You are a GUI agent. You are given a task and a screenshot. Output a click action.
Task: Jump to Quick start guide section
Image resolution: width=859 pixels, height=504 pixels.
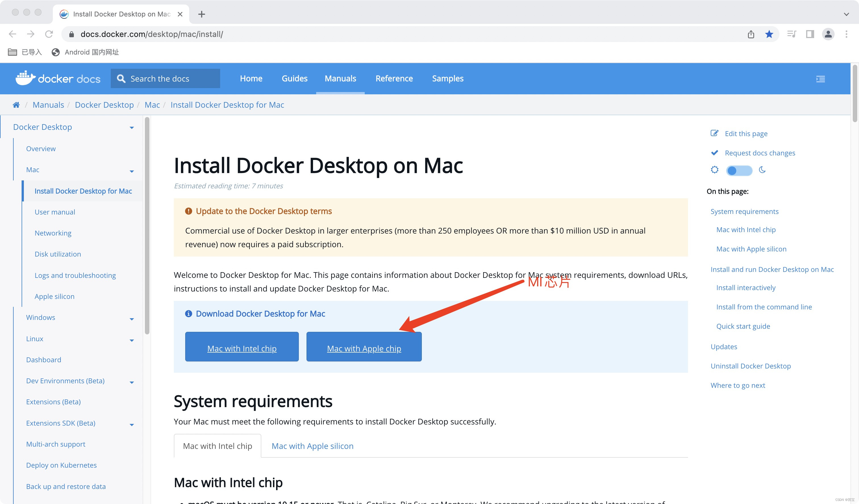click(743, 326)
